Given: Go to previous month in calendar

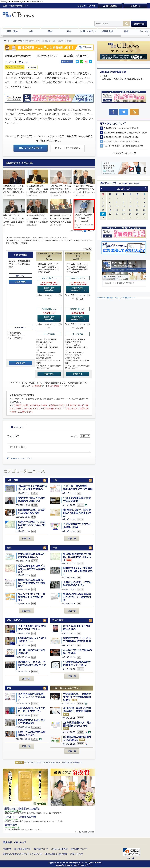Looking at the screenshot, I should [x=101, y=188].
